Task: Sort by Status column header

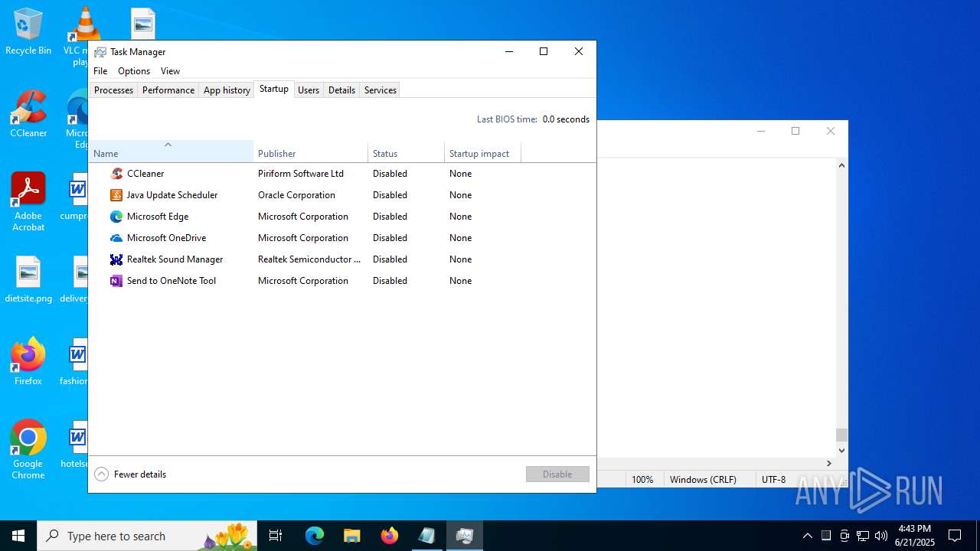Action: [407, 151]
